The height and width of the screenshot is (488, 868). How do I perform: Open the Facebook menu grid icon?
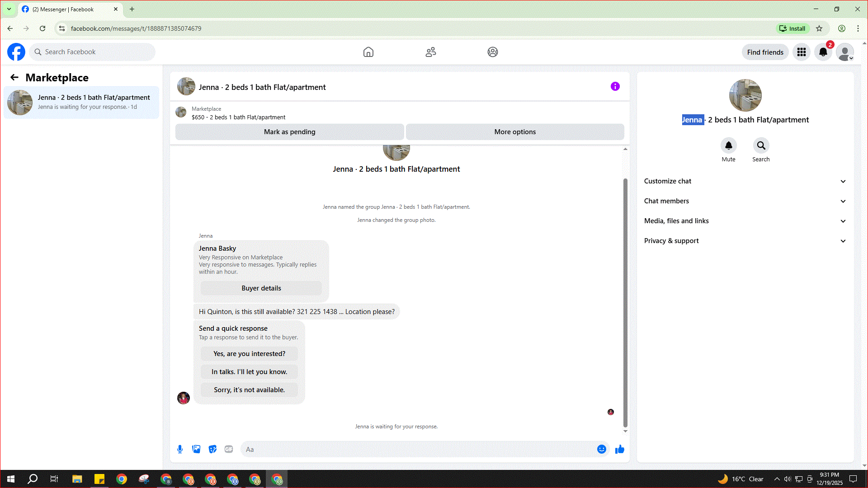[x=801, y=52]
